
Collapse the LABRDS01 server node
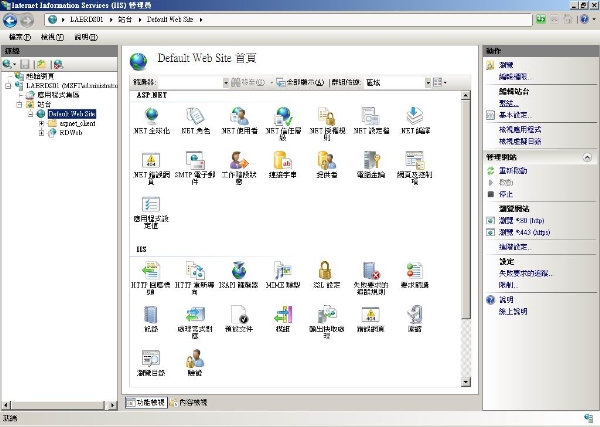tap(8, 86)
